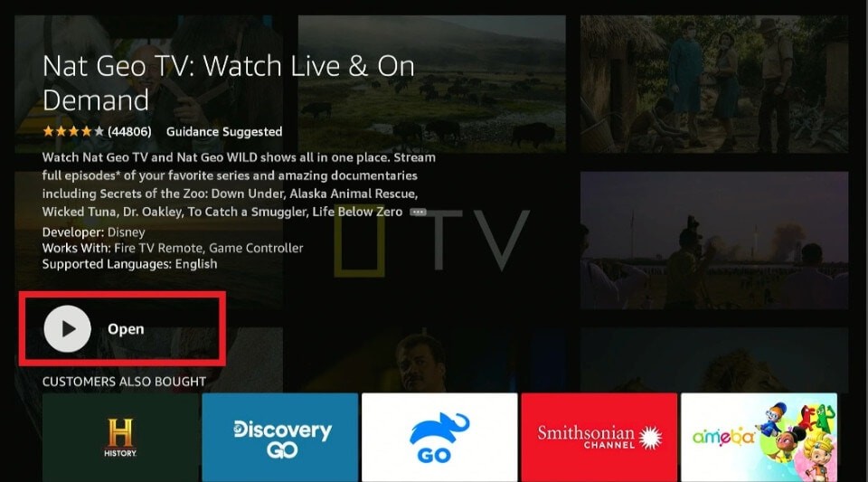868x482 pixels.
Task: Open the History channel app tile
Action: click(x=120, y=437)
